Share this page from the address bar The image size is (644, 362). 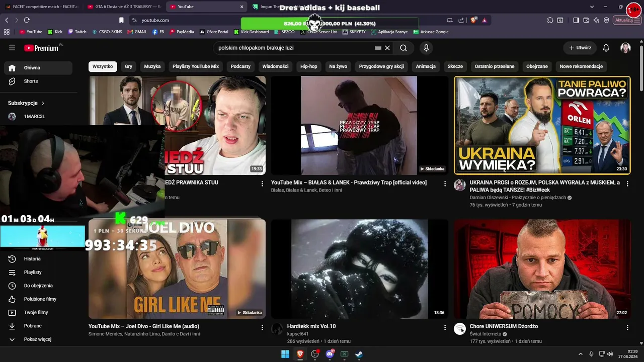point(461,20)
